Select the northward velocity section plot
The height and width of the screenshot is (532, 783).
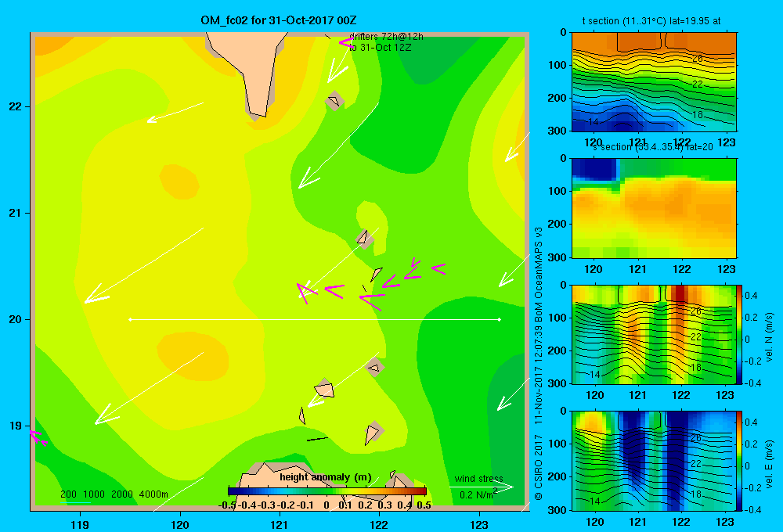(654, 334)
